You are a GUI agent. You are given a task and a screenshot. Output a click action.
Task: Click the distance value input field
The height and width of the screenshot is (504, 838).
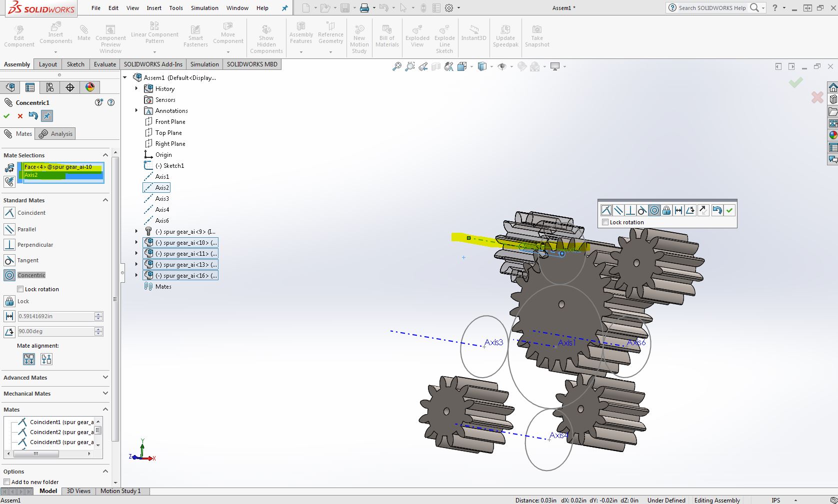point(55,316)
